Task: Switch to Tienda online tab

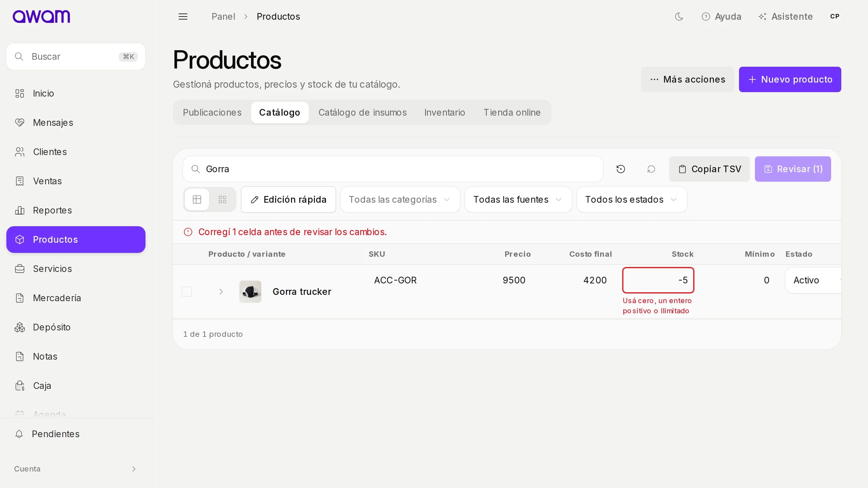Action: (512, 112)
